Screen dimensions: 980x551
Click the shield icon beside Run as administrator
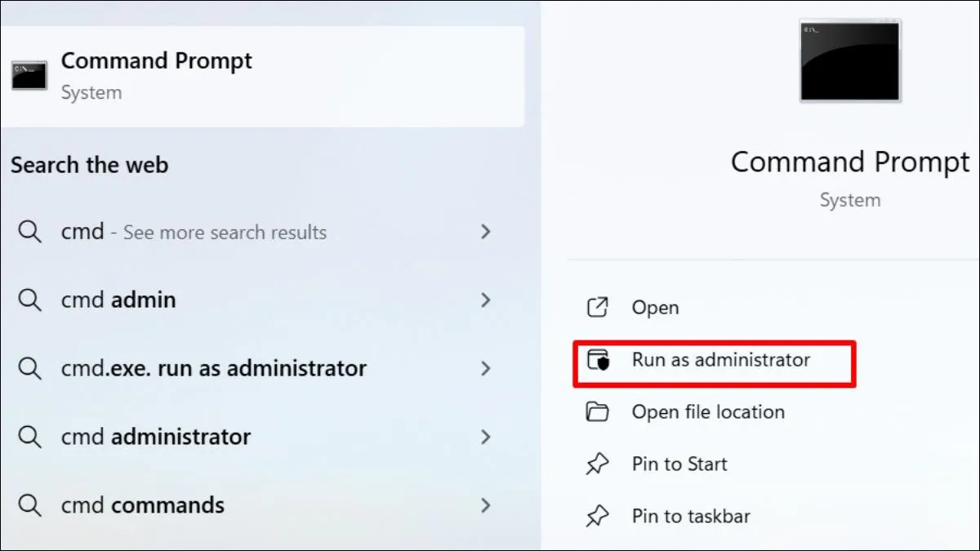598,360
